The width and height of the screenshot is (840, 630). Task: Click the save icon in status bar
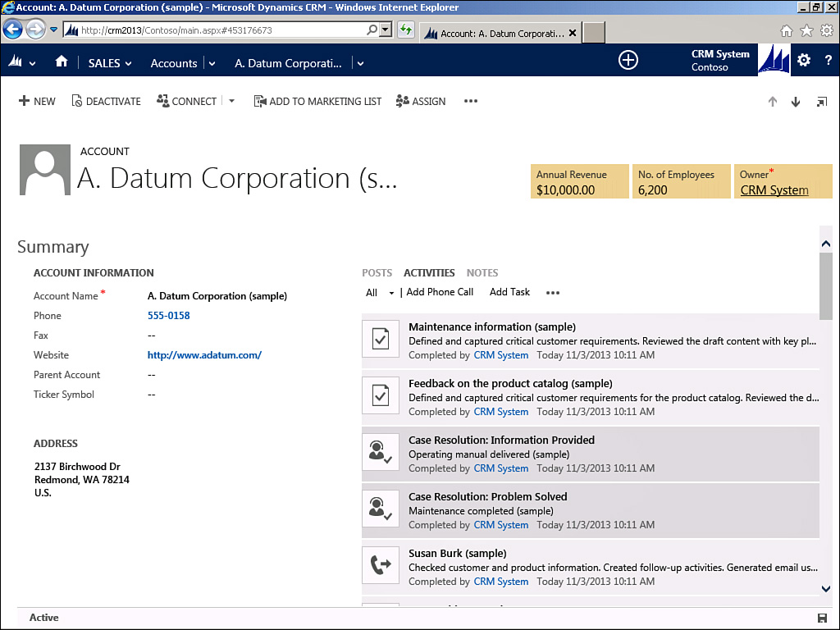822,619
